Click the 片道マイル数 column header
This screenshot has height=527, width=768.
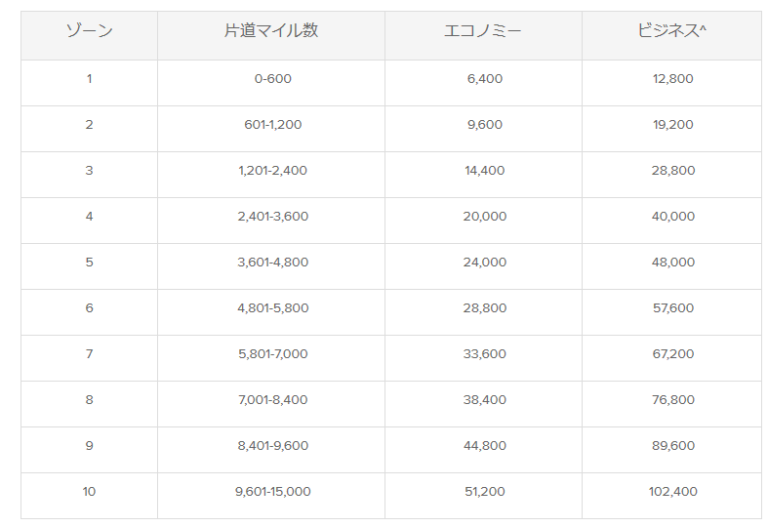point(271,31)
